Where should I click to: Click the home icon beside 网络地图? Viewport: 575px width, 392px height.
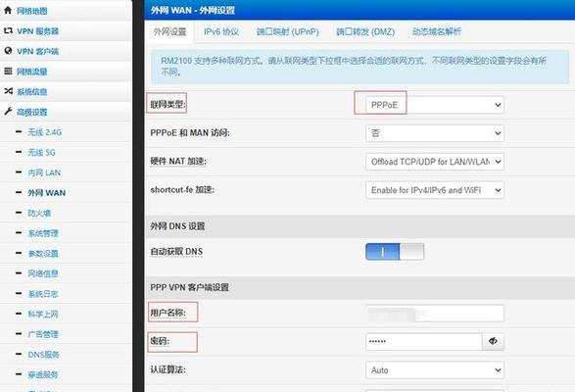[8, 10]
